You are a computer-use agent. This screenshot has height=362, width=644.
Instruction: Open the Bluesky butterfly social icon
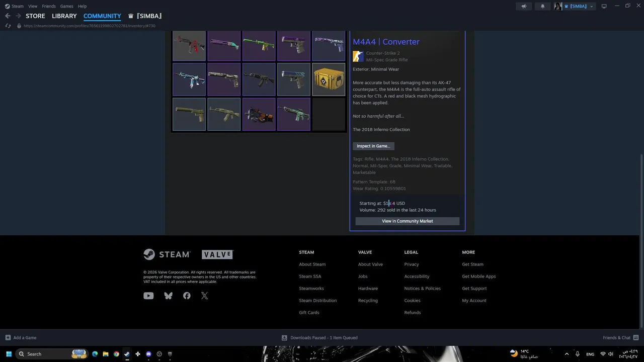pos(168,296)
